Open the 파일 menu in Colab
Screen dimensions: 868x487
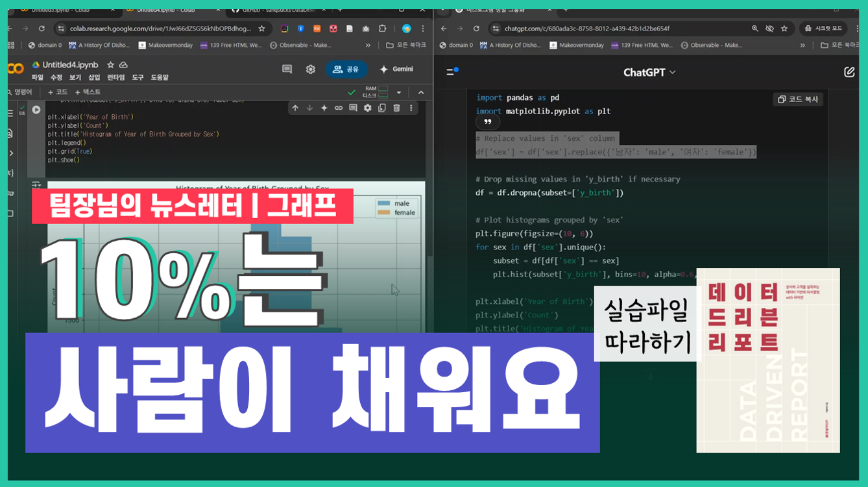coord(37,77)
